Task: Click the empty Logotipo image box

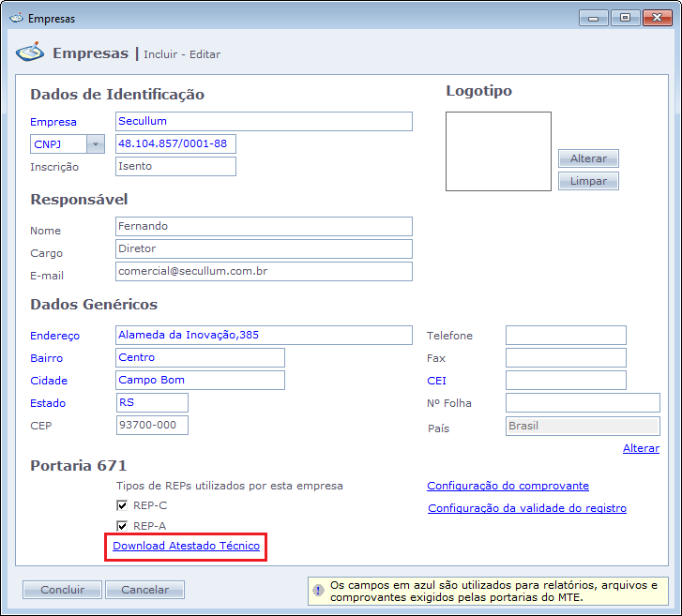Action: 498,151
